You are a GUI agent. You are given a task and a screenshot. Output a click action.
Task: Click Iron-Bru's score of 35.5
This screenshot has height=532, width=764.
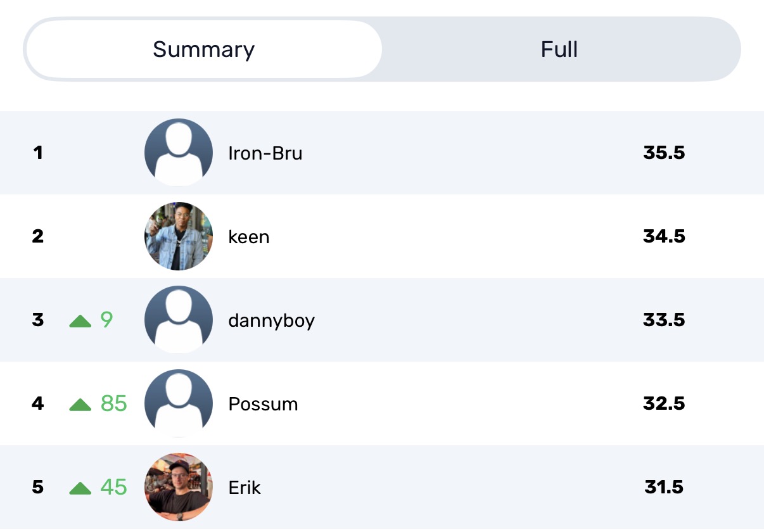pos(664,153)
